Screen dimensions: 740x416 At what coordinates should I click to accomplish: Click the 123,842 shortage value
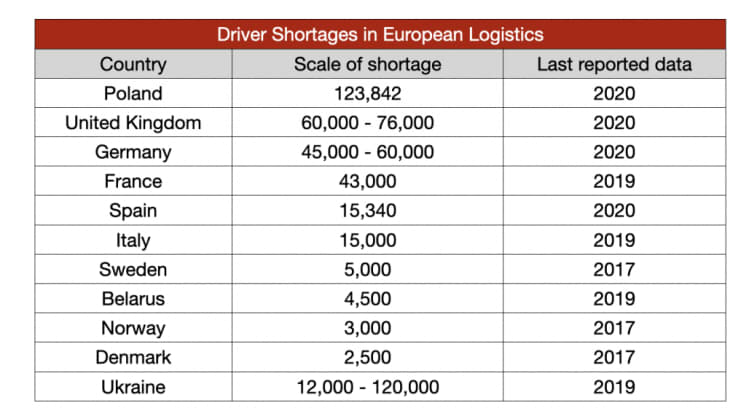pyautogui.click(x=367, y=93)
